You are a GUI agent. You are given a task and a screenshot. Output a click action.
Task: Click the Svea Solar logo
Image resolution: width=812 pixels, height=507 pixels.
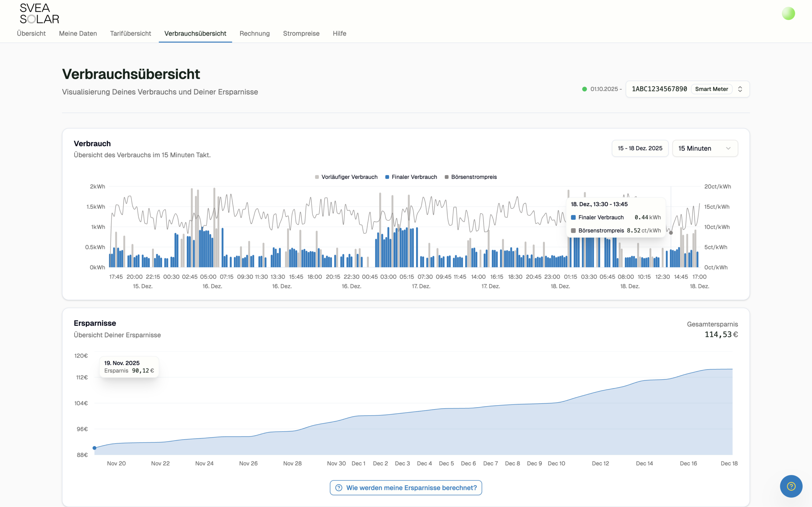(x=39, y=13)
